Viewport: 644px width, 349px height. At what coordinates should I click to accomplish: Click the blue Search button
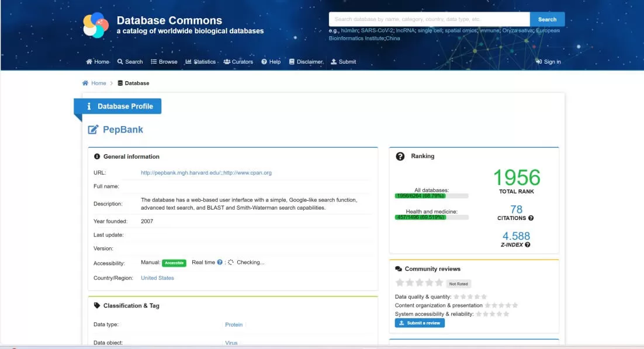point(547,19)
